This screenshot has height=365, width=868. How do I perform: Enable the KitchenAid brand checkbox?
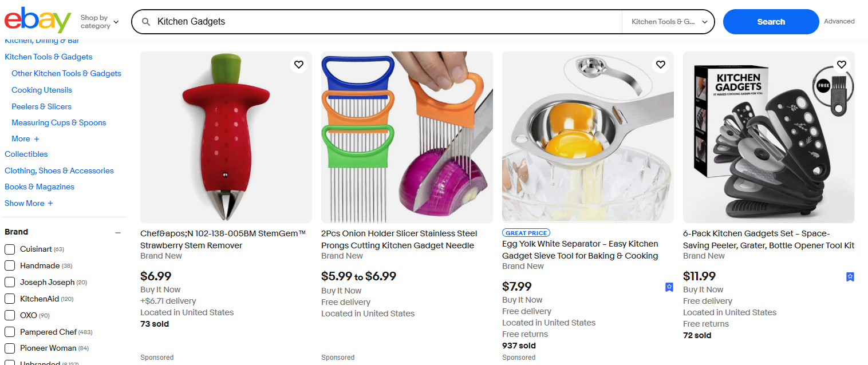pos(9,298)
